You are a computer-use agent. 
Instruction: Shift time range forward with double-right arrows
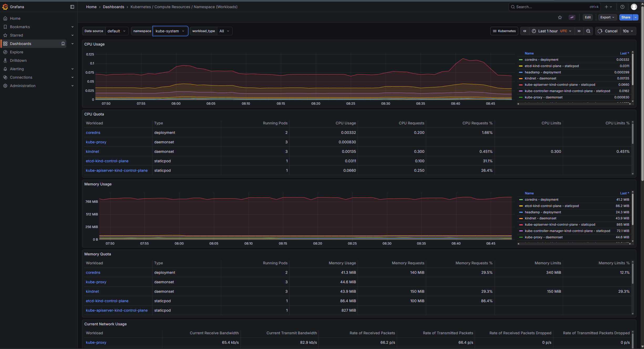[x=579, y=31]
